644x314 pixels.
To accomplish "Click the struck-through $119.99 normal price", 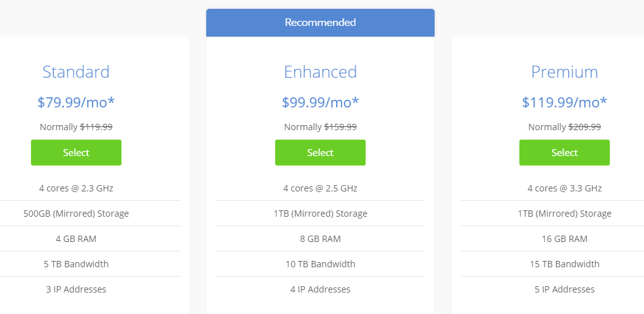I will [x=96, y=127].
